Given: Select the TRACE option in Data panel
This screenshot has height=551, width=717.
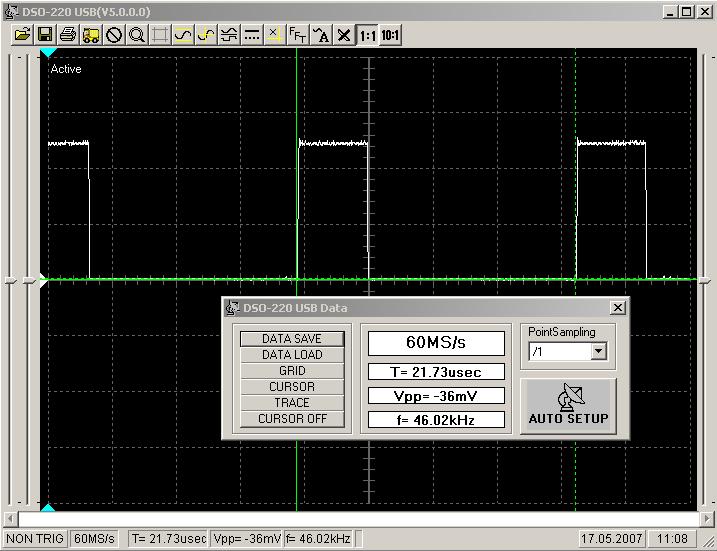Looking at the screenshot, I should [x=292, y=403].
